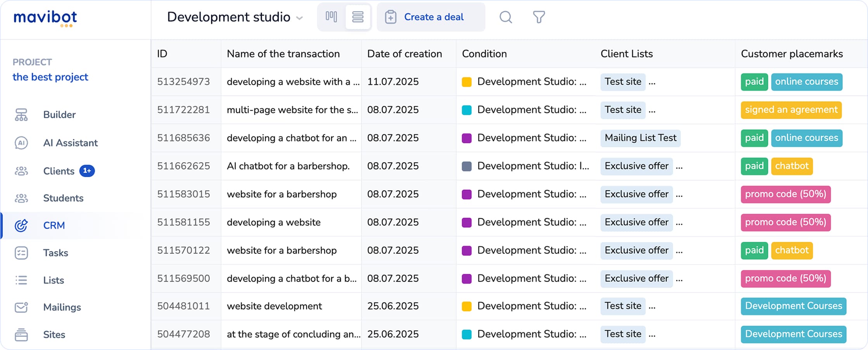Screen dimensions: 868x350
Task: Click the Mailings envelope icon
Action: tap(21, 307)
